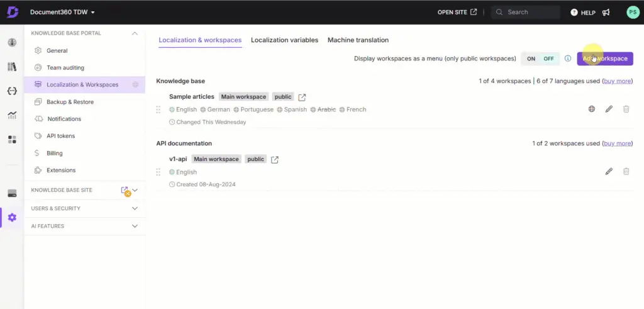644x309 pixels.
Task: Click the delete trash icon for v1-api
Action: (626, 171)
